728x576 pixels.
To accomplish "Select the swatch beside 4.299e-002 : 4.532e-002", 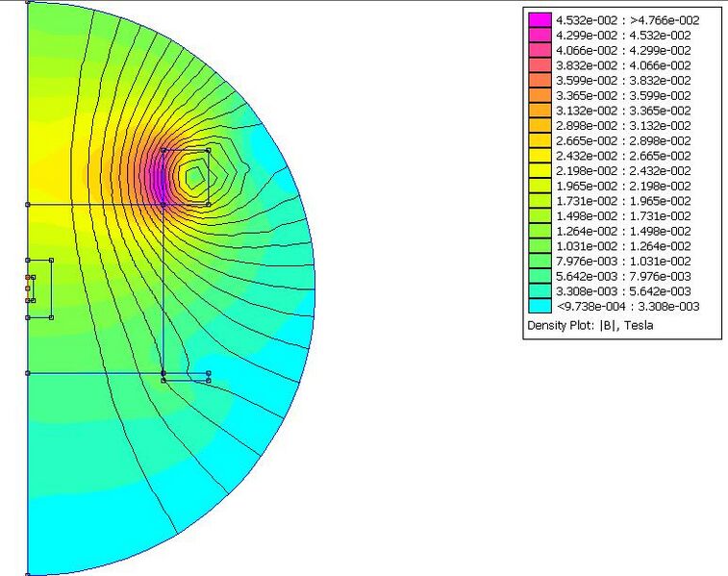I will (x=539, y=35).
